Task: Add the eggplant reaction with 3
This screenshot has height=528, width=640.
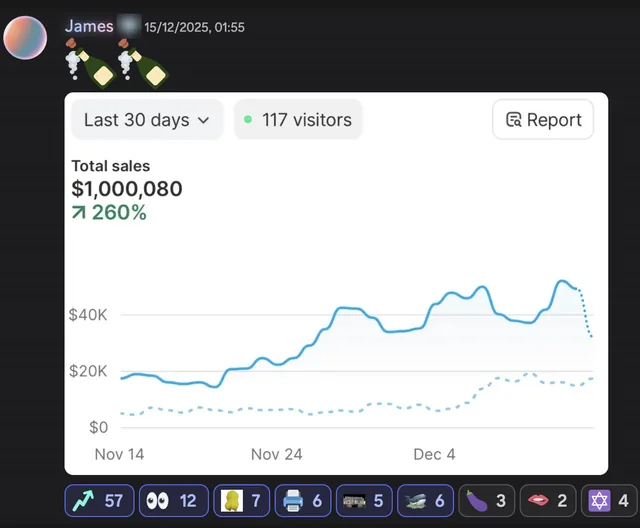Action: point(487,501)
